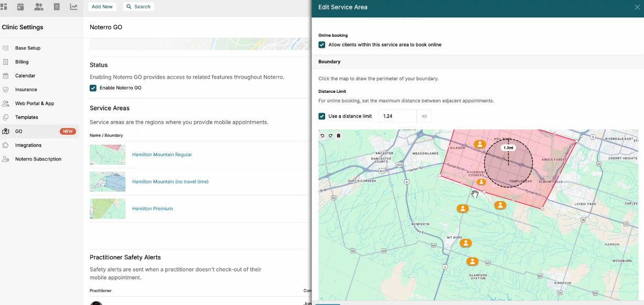Open the calendar icon in top navigation

click(x=20, y=7)
